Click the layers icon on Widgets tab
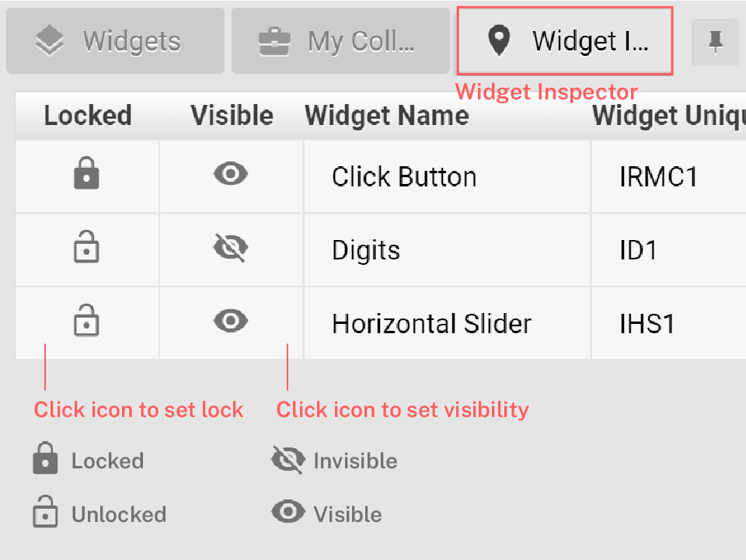The image size is (746, 560). pyautogui.click(x=51, y=42)
